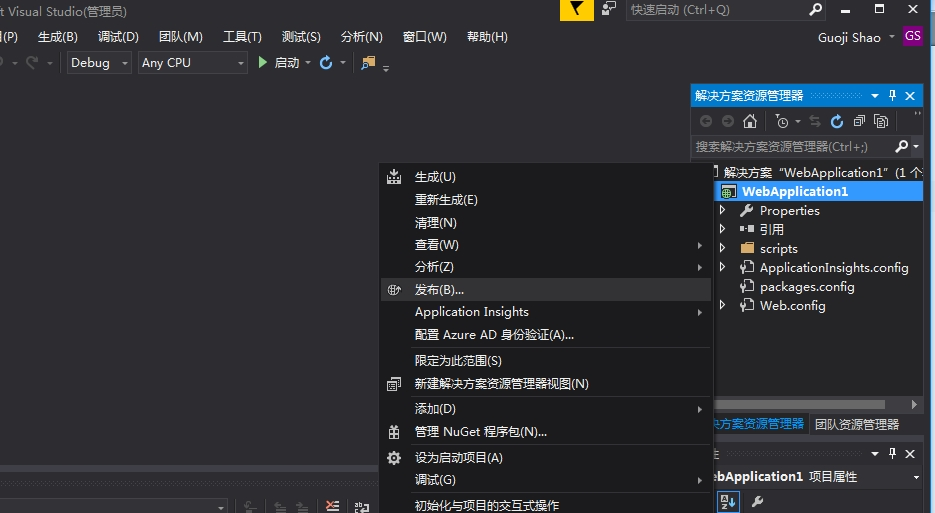This screenshot has width=935, height=513.
Task: Open the 窗口(W) menu
Action: pos(425,37)
